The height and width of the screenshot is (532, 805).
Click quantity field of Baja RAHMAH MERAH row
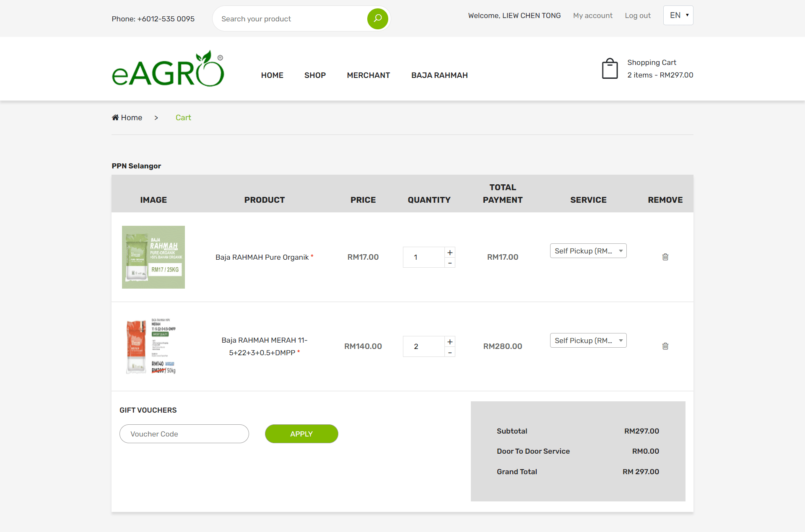pos(423,346)
